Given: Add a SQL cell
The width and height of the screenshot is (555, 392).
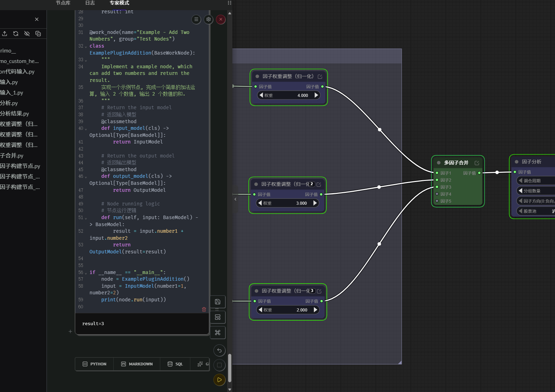Looking at the screenshot, I should (x=175, y=364).
